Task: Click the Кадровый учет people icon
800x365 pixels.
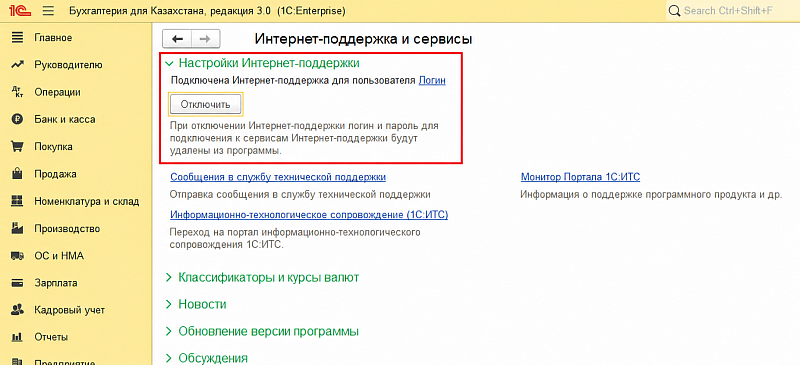Action: pos(17,310)
